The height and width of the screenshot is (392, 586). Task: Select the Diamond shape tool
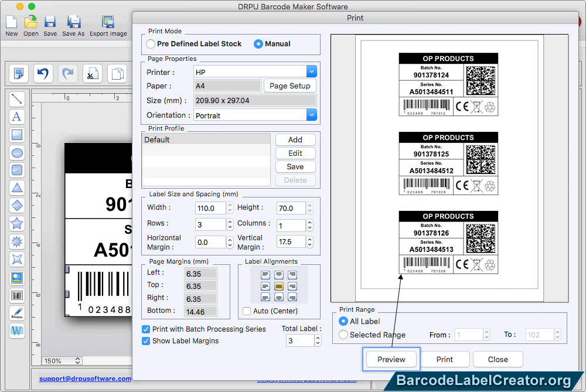(x=17, y=206)
